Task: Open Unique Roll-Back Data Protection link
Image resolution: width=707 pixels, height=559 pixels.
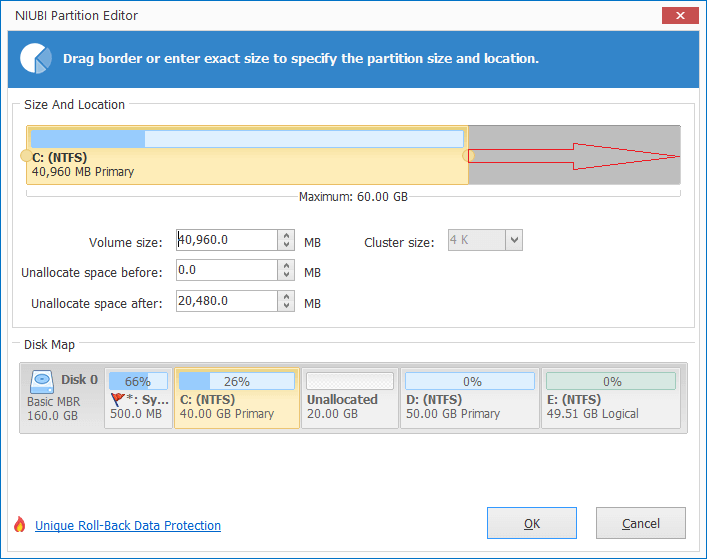Action: tap(128, 526)
